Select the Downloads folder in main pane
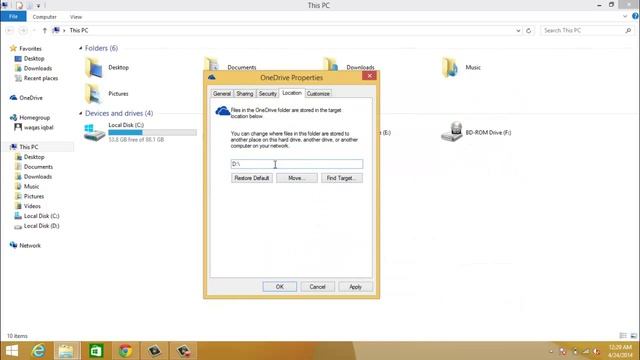Viewport: 640px width, 360px height. (360, 67)
